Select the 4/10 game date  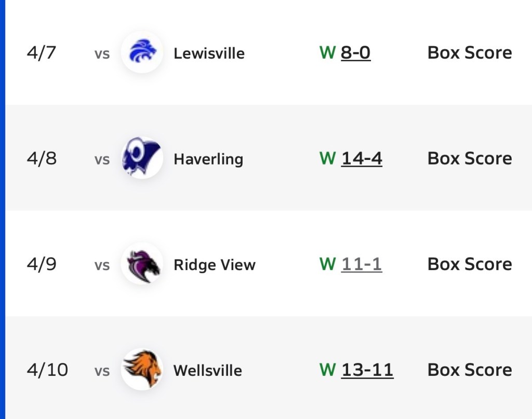(47, 370)
